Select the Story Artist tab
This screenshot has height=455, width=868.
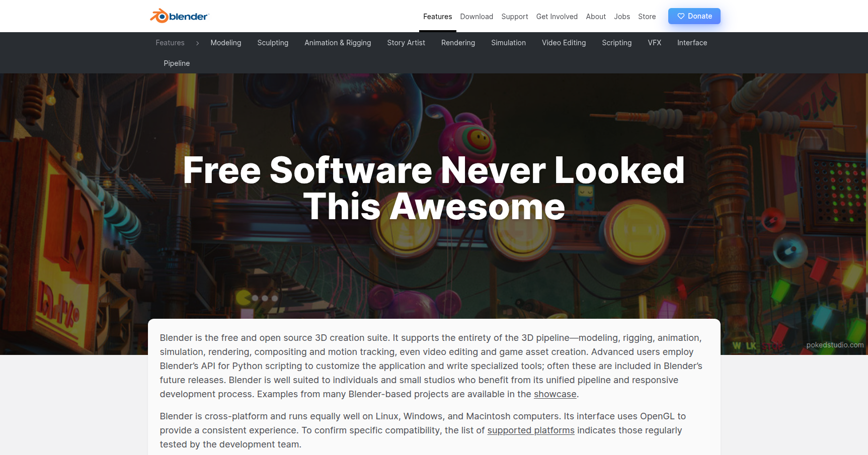click(406, 43)
